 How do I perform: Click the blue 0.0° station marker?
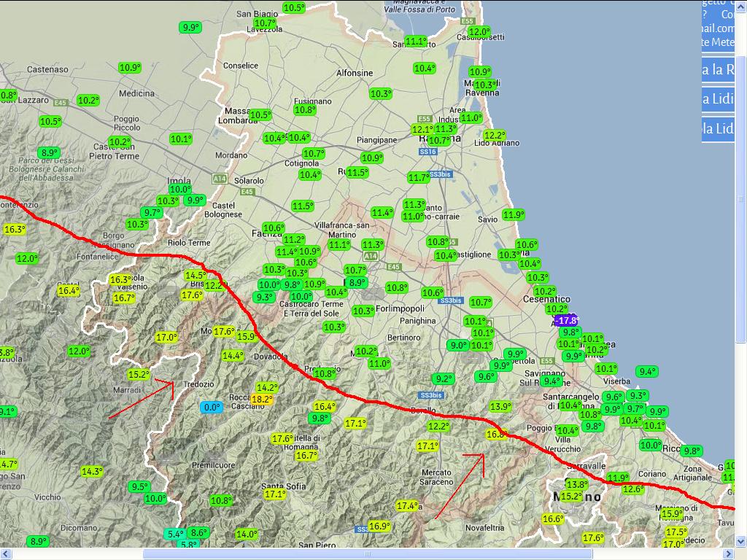212,408
